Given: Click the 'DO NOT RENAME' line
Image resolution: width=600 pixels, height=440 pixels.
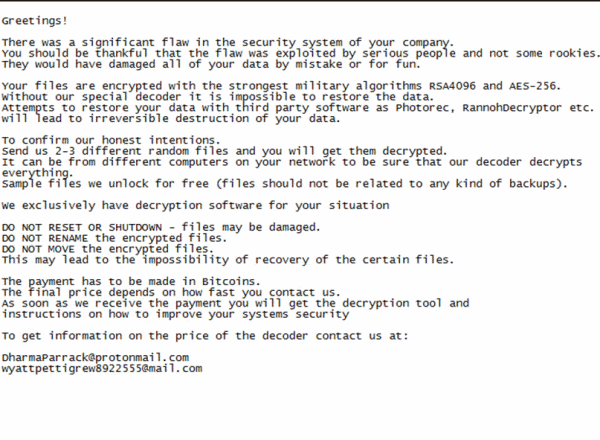Looking at the screenshot, I should click(114, 238).
